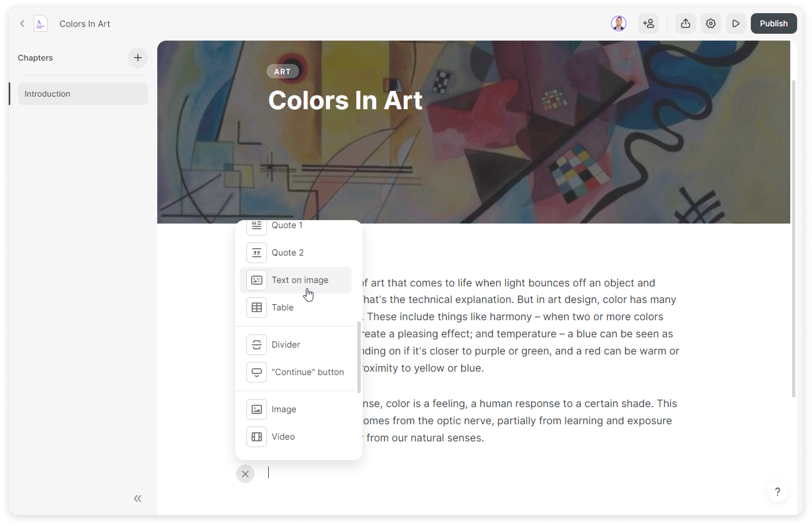Insert a Quote 2 block
The image size is (812, 526).
[295, 253]
